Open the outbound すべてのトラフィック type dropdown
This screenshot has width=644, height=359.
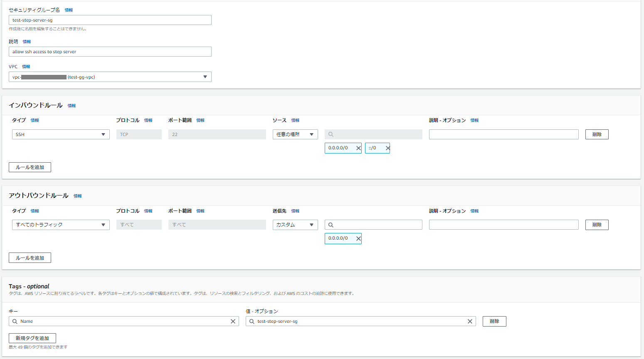point(61,225)
